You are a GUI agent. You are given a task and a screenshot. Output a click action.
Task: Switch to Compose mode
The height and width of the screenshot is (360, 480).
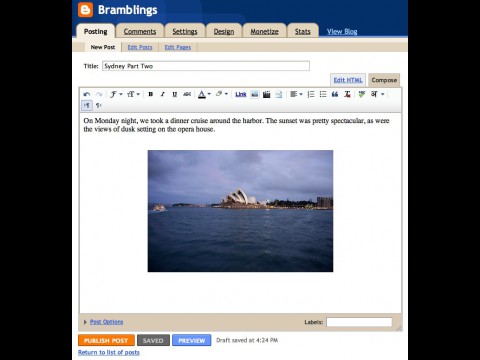[x=384, y=80]
